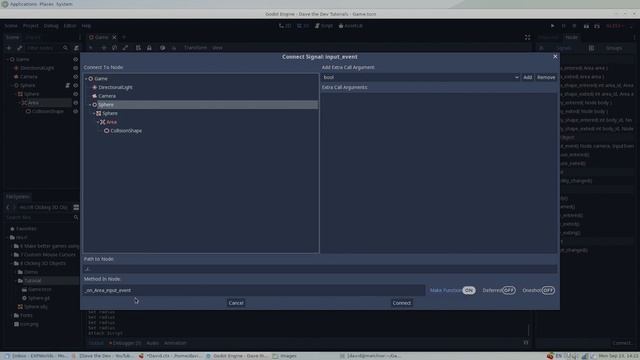The image size is (640, 360).
Task: Click the Play Scene icon
Action: (x=586, y=26)
